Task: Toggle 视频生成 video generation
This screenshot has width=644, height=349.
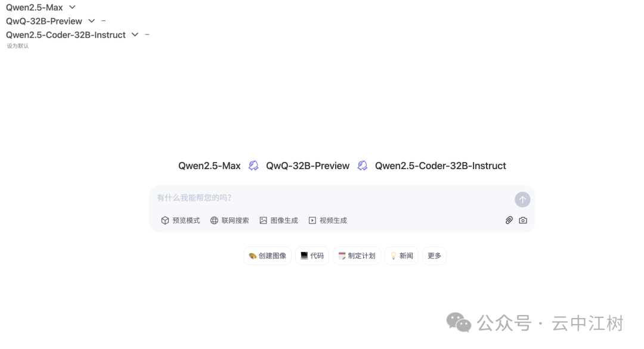Action: click(328, 220)
